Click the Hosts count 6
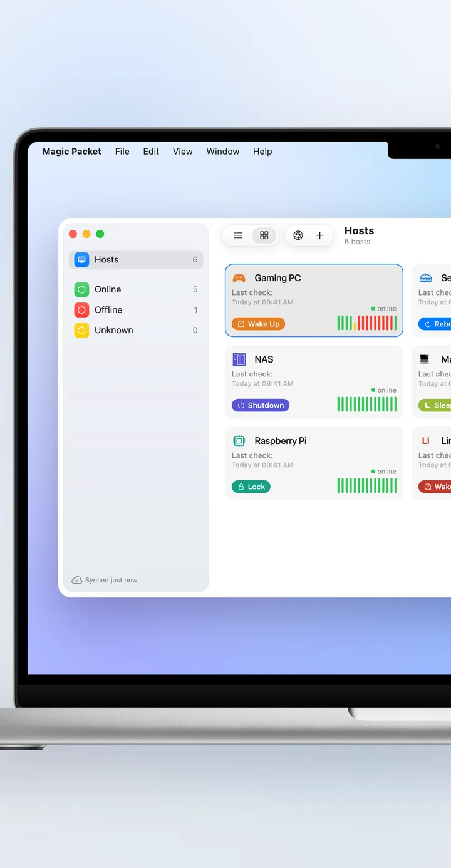The width and height of the screenshot is (451, 868). [195, 259]
